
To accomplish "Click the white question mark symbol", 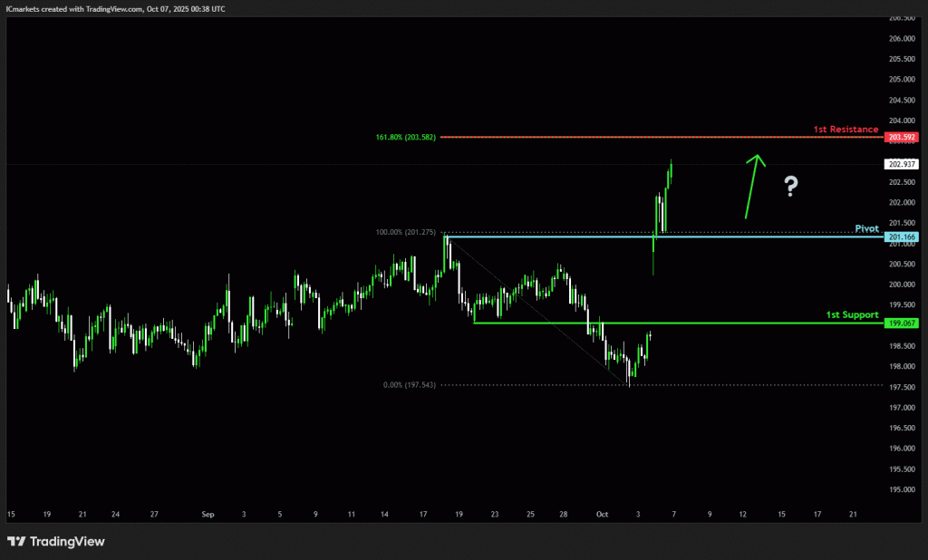I will click(x=791, y=188).
